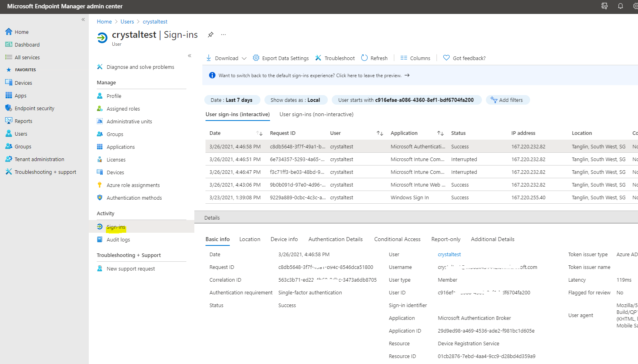Open directory and subscription filter icon
Image resolution: width=638 pixels, height=364 pixels.
click(x=605, y=6)
